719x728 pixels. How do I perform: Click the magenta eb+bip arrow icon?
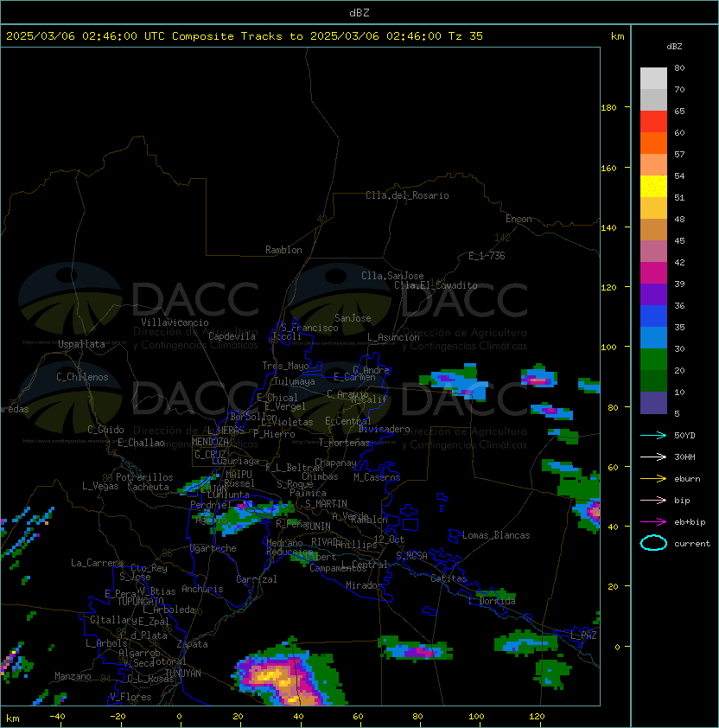click(653, 522)
